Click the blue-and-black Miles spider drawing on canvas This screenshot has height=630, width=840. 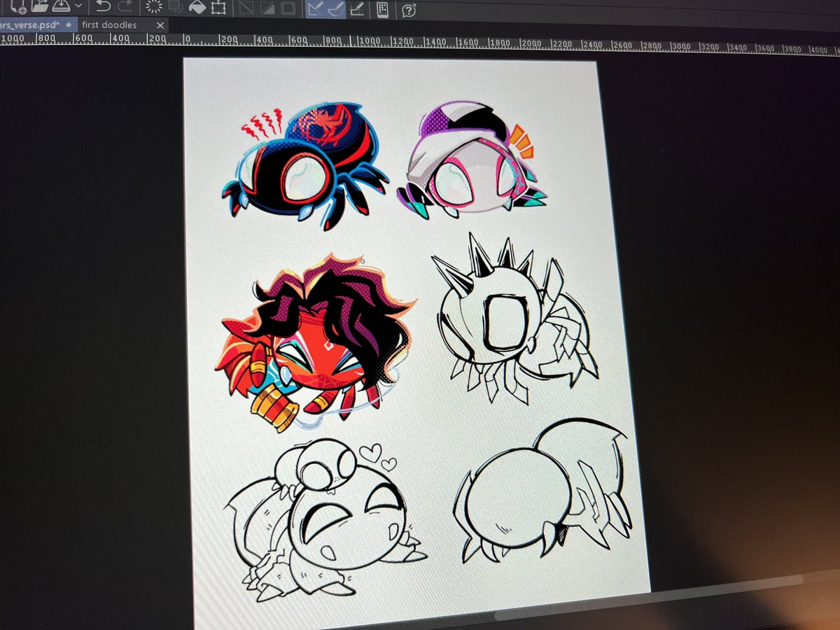[306, 167]
